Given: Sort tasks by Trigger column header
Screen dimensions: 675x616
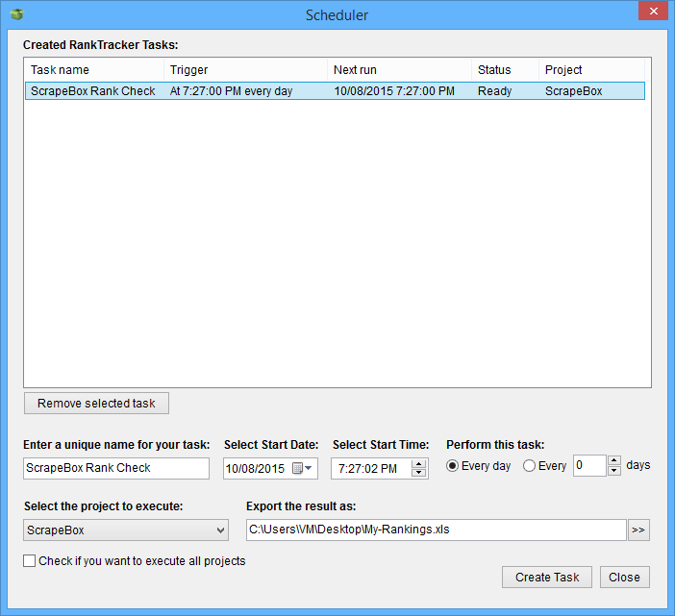Looking at the screenshot, I should click(x=244, y=70).
